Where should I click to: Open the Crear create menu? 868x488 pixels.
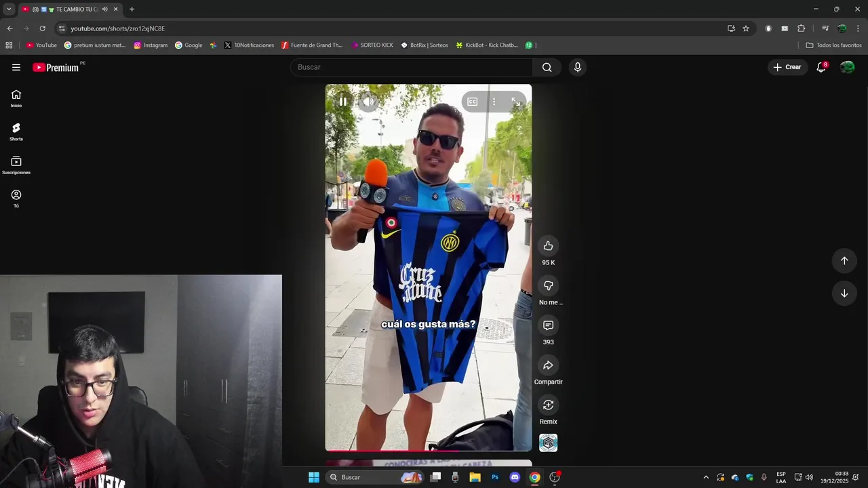click(x=787, y=67)
